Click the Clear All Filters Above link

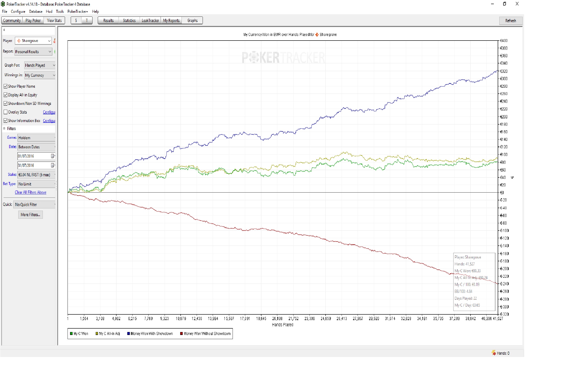(x=30, y=192)
